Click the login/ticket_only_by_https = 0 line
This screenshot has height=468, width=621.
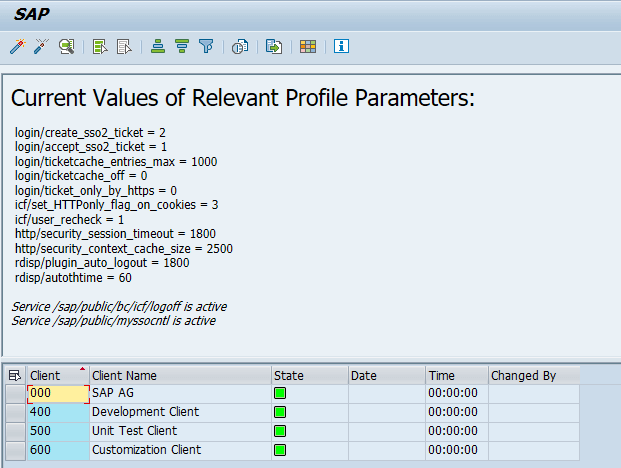pyautogui.click(x=96, y=190)
